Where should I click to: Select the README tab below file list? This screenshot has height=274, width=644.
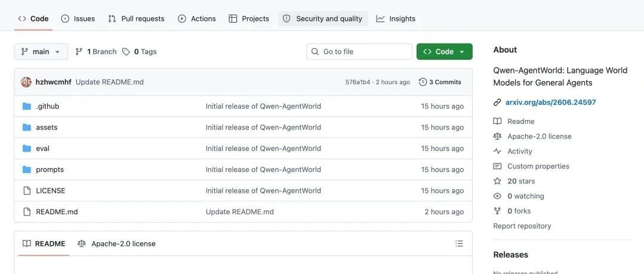(x=44, y=244)
